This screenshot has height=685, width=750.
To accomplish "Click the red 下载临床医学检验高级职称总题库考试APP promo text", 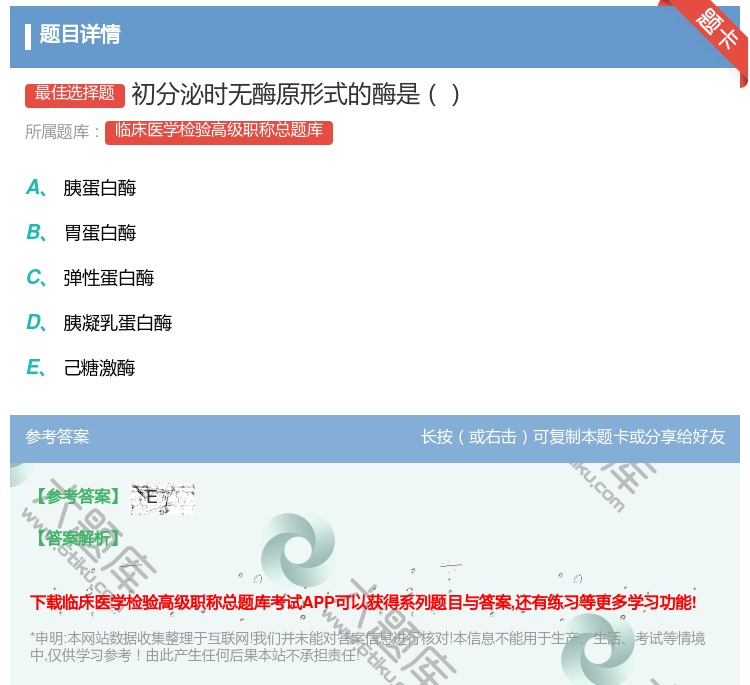I will tap(363, 602).
